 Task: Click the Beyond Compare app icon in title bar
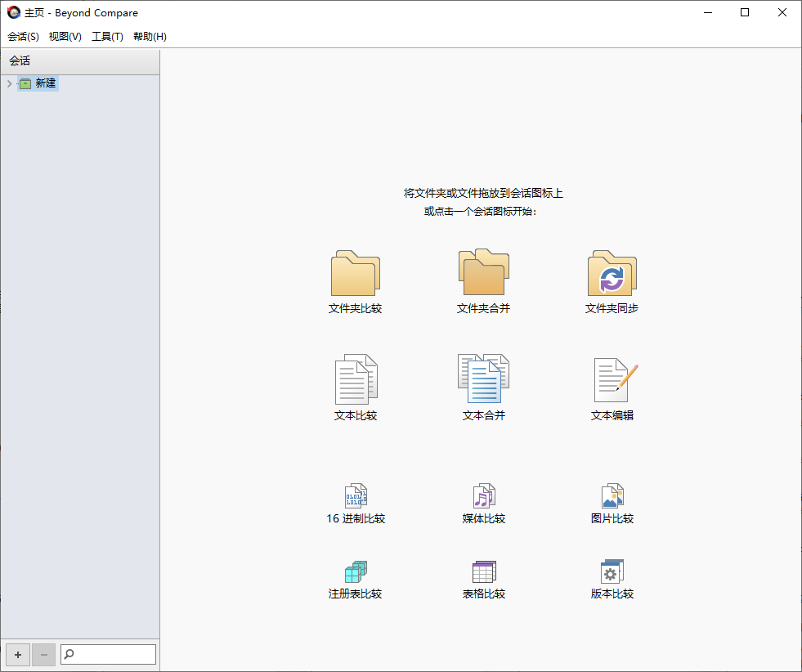pos(14,12)
